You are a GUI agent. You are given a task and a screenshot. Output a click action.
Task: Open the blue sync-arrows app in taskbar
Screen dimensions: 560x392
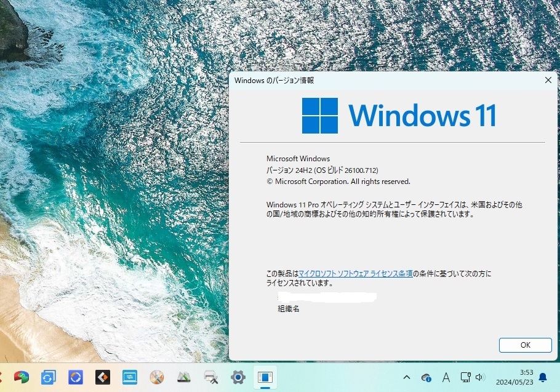[48, 377]
